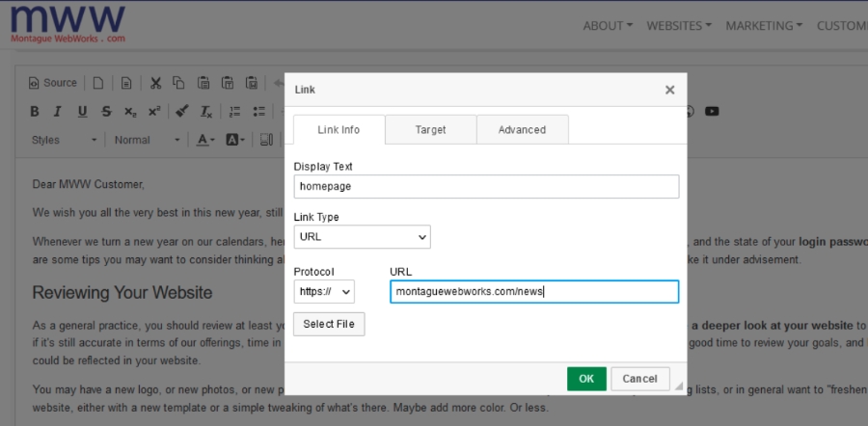Click the Remove Format icon
Image resolution: width=868 pixels, height=426 pixels.
pyautogui.click(x=205, y=111)
